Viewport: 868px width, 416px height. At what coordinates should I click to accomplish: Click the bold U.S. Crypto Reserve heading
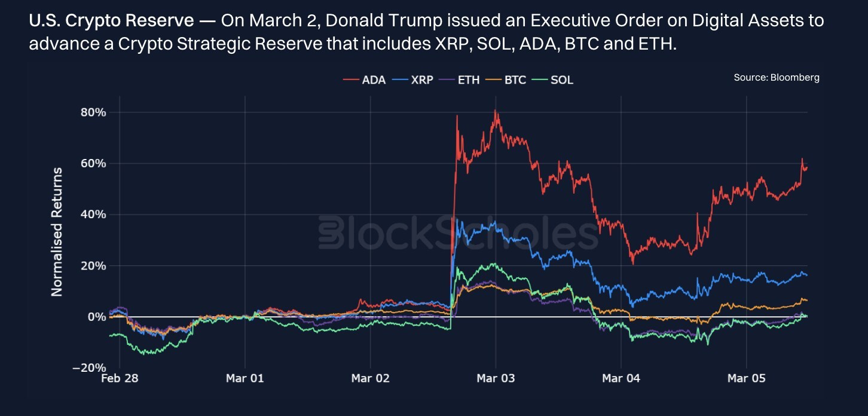tap(111, 22)
